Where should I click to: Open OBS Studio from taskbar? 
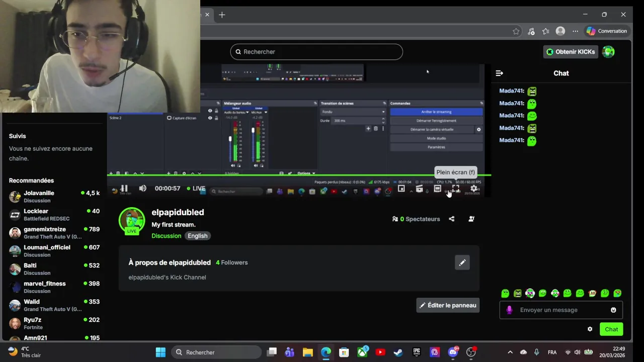[x=471, y=352]
